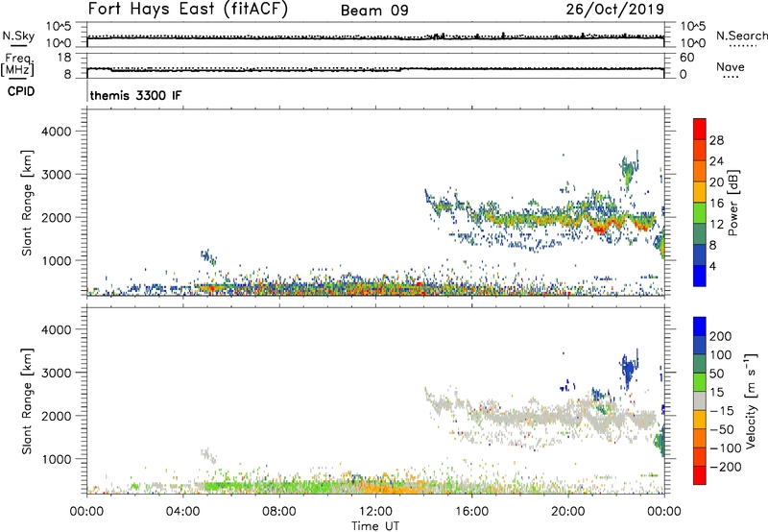768x532 pixels.
Task: Click the velocity panel 'Slant Range [km]' label
Action: 27,401
